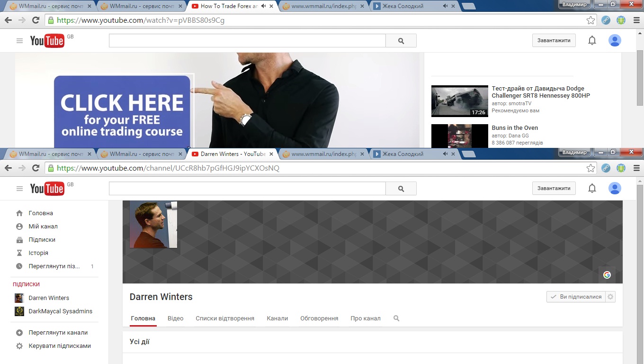Image resolution: width=644 pixels, height=364 pixels.
Task: Open the Тест-драйв от Давидыча Dodge Challenger video title
Action: (541, 92)
